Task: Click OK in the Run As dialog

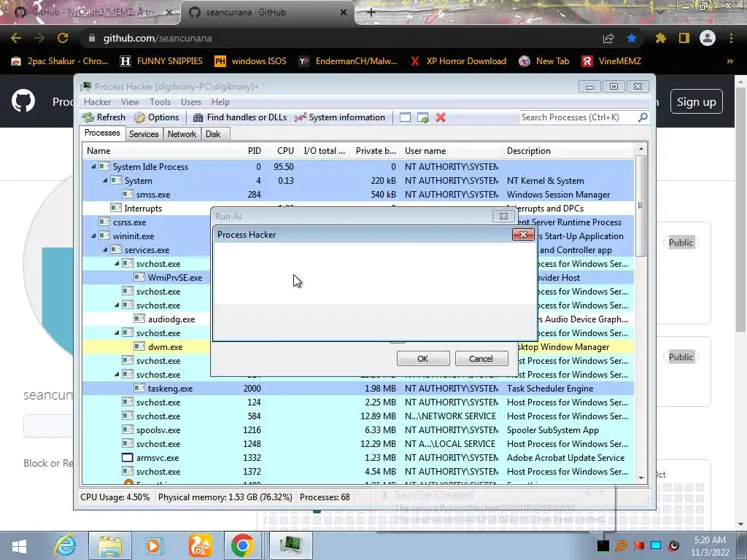Action: pos(423,359)
